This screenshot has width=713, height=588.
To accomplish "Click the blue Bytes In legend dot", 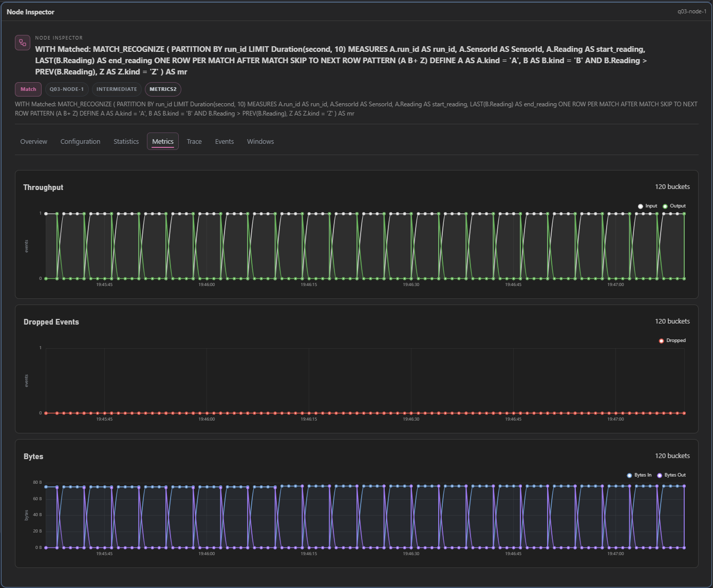I will point(630,476).
